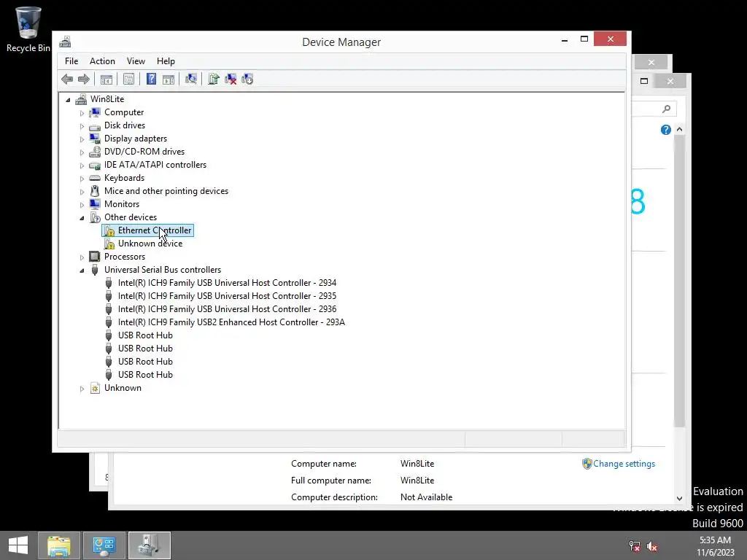Select USB Universal Host Controller - 2936
The height and width of the screenshot is (560, 747).
[228, 309]
